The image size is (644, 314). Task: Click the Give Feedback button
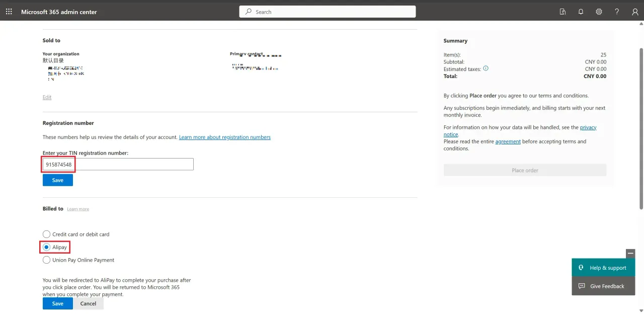coord(603,286)
